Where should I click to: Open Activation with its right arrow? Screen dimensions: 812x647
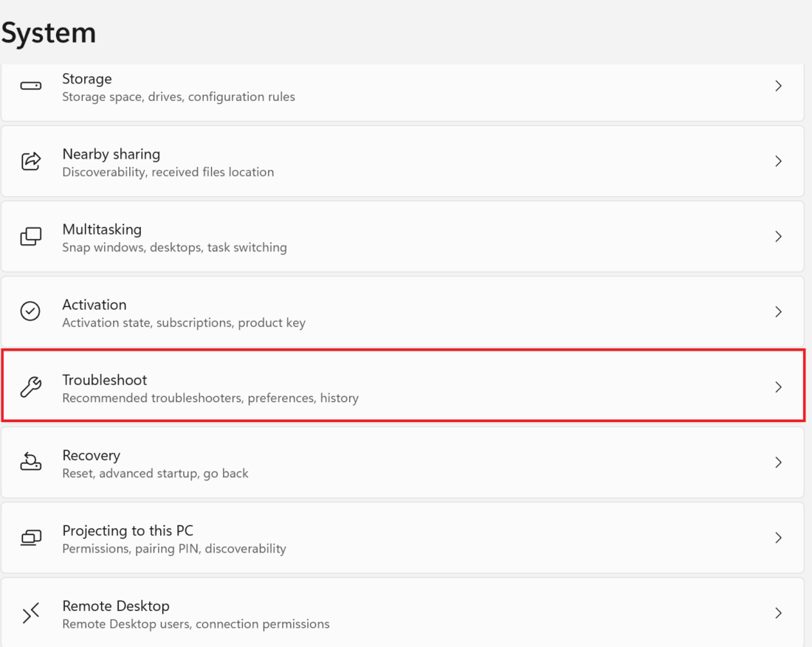[x=778, y=312]
